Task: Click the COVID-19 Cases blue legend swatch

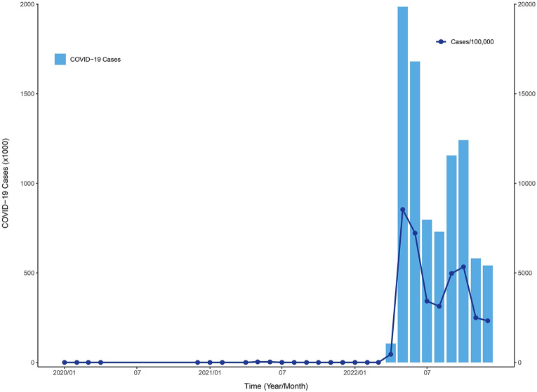Action: [x=60, y=59]
